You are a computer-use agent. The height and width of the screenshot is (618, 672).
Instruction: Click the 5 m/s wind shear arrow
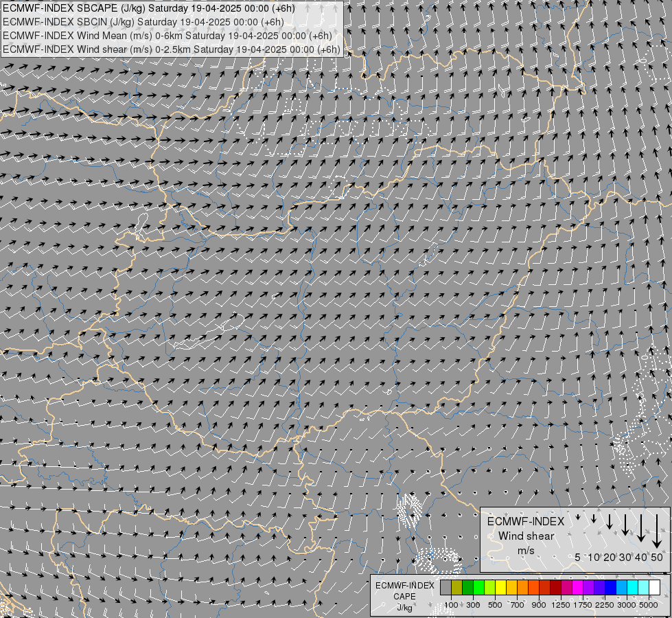[x=578, y=517]
